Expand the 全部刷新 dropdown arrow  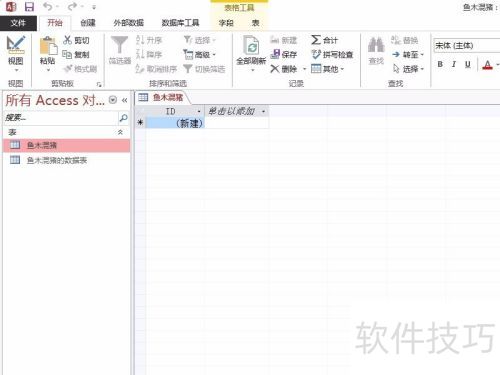click(x=252, y=70)
